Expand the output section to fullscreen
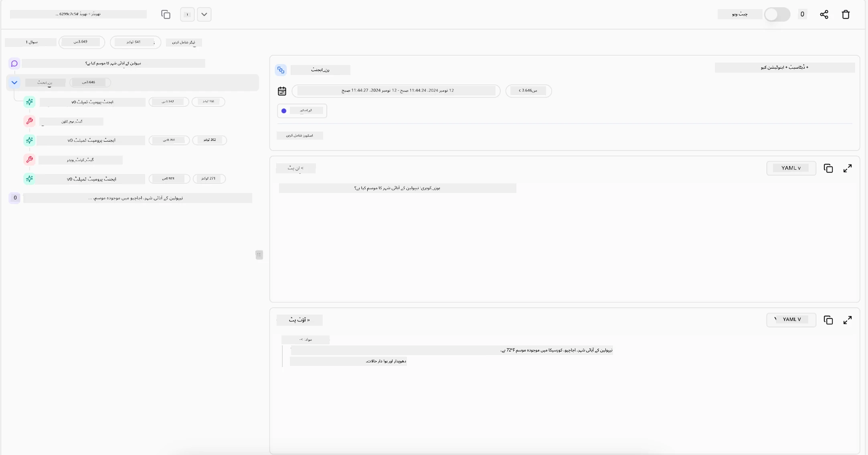The image size is (868, 455). (x=847, y=320)
